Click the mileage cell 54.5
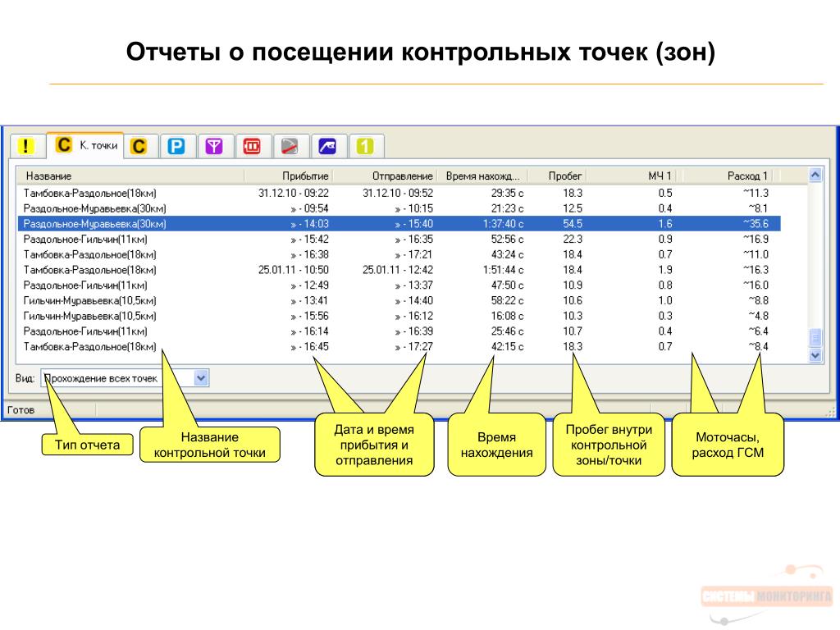 pyautogui.click(x=572, y=223)
